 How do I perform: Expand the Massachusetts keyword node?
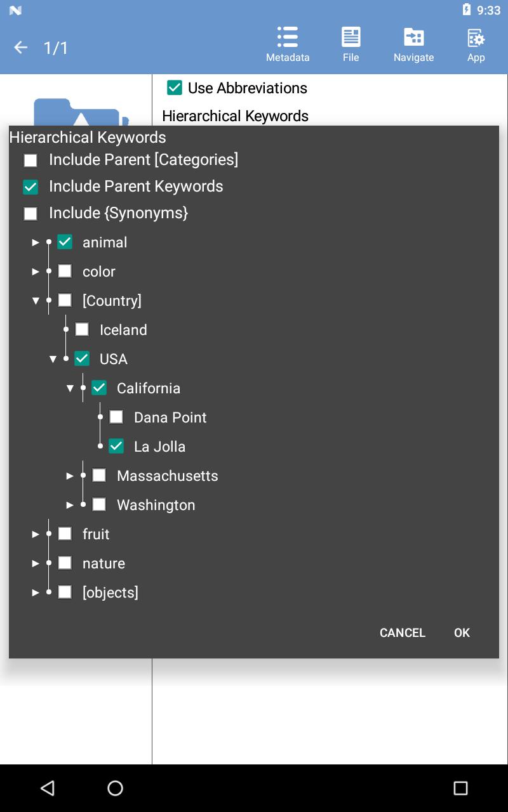(70, 476)
